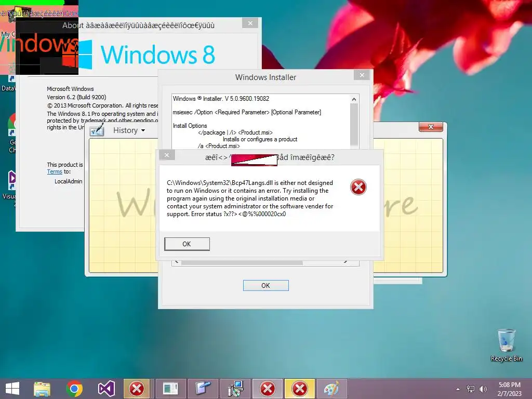Open network status tray icon

[x=471, y=389]
